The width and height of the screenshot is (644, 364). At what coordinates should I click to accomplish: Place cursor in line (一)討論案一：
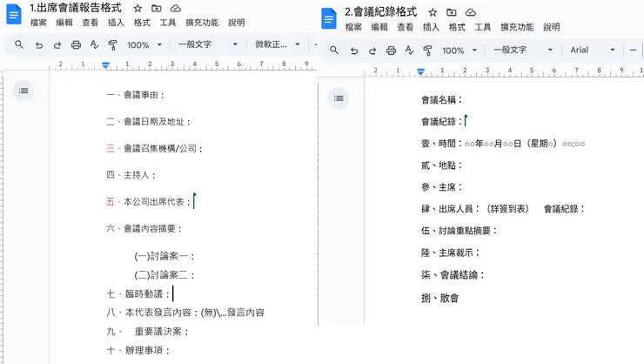[164, 256]
